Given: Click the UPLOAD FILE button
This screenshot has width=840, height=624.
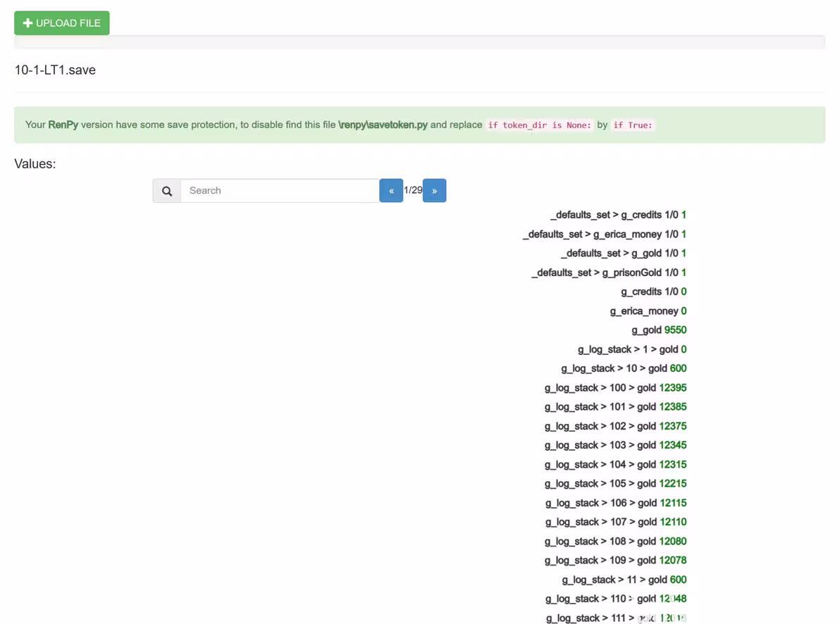Looking at the screenshot, I should click(61, 23).
